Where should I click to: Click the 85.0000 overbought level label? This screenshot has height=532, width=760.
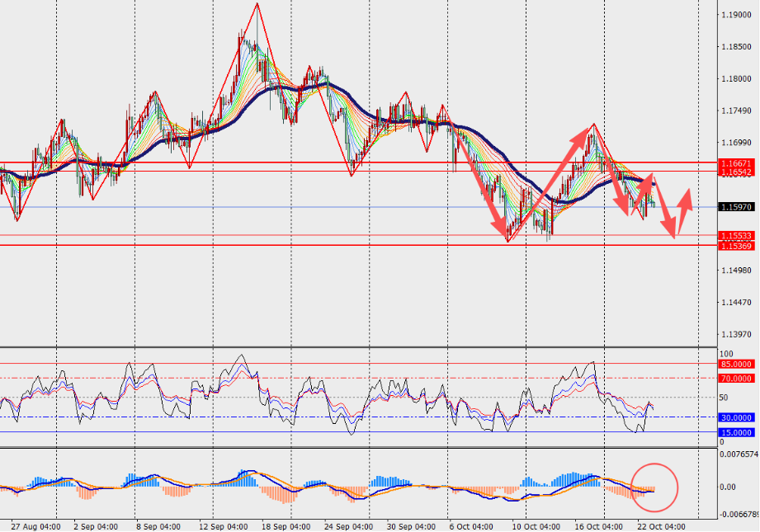(735, 364)
